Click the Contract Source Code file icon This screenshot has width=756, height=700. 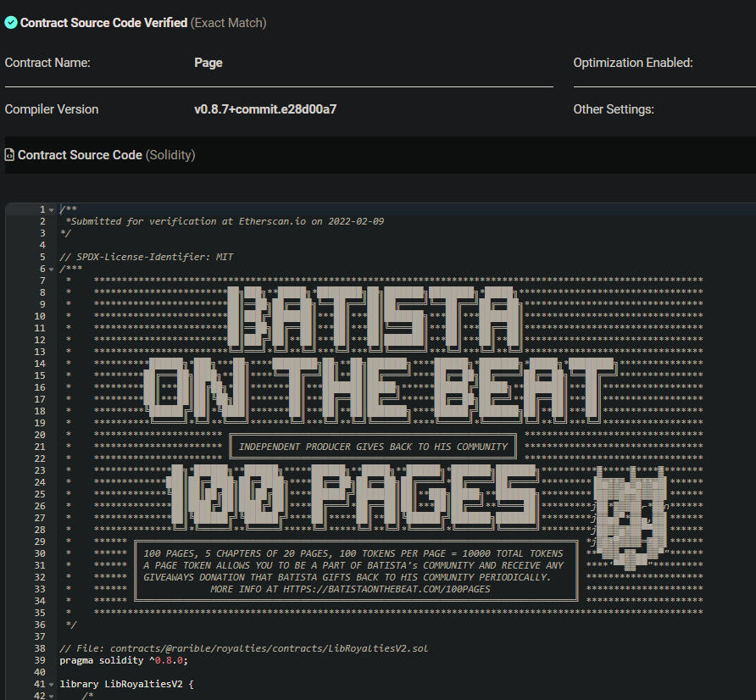[9, 155]
